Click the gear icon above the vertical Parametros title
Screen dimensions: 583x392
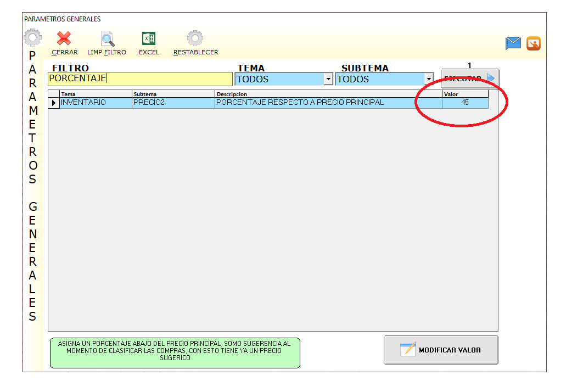[x=33, y=38]
